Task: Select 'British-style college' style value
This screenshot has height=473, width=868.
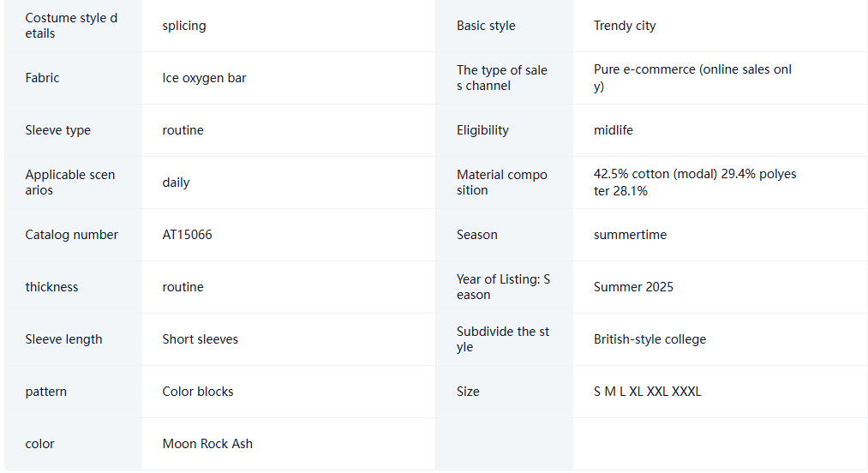Action: point(650,339)
